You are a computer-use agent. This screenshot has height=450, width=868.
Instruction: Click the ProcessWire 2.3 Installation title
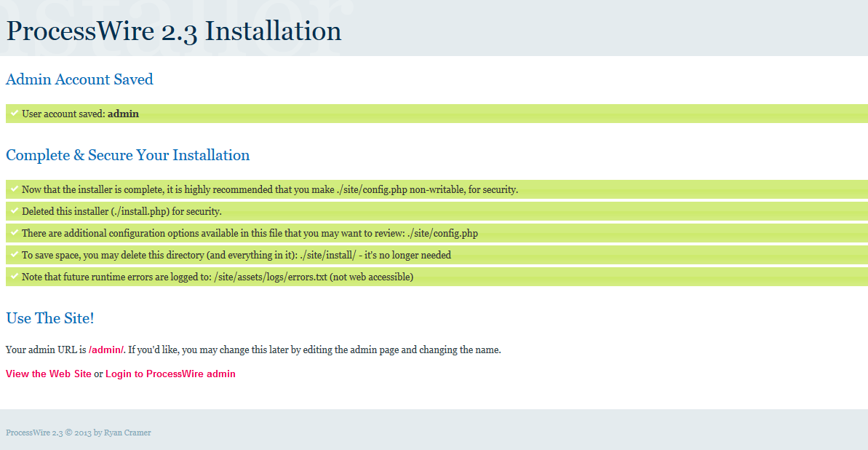click(174, 31)
